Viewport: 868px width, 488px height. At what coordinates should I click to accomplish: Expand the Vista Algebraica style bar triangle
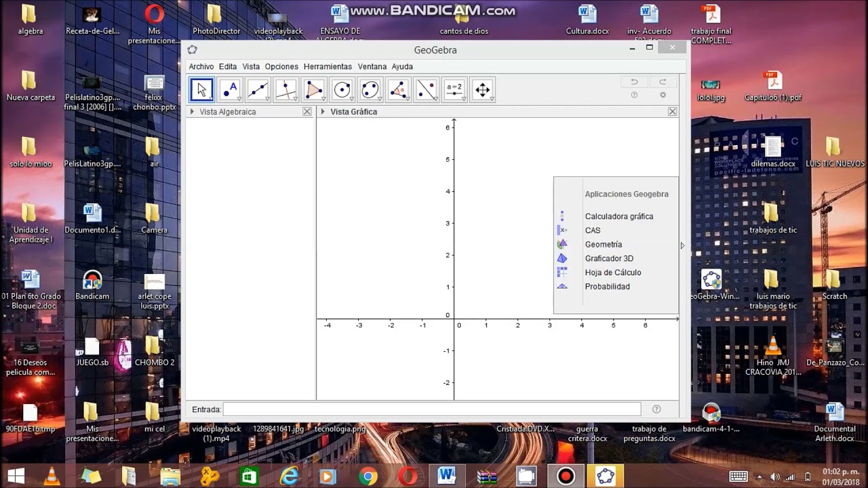pos(193,112)
